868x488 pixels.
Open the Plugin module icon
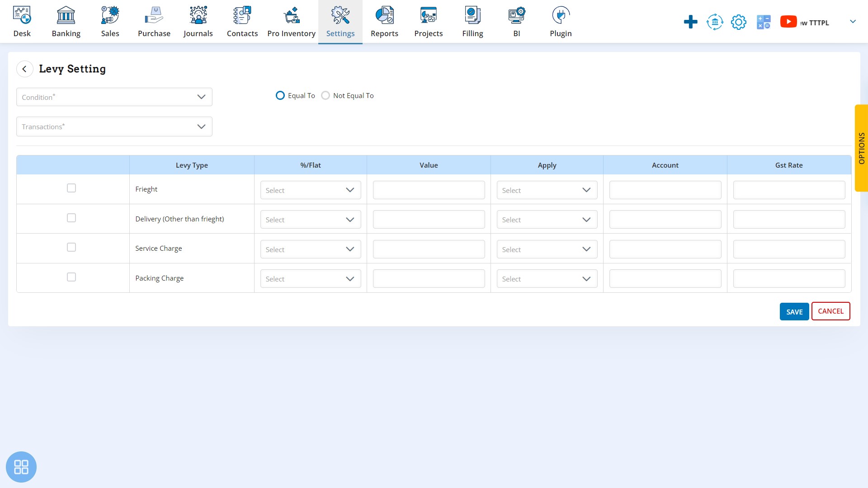[561, 15]
